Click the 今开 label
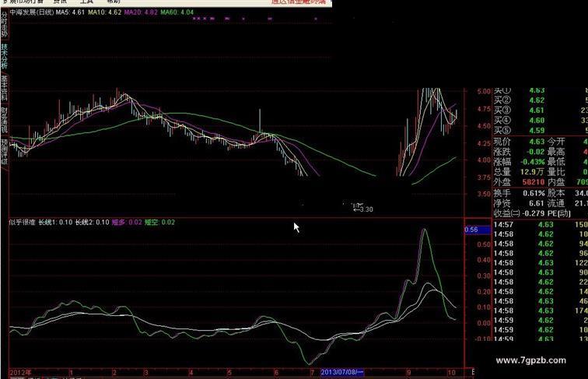Image resolution: width=588 pixels, height=379 pixels. click(556, 142)
